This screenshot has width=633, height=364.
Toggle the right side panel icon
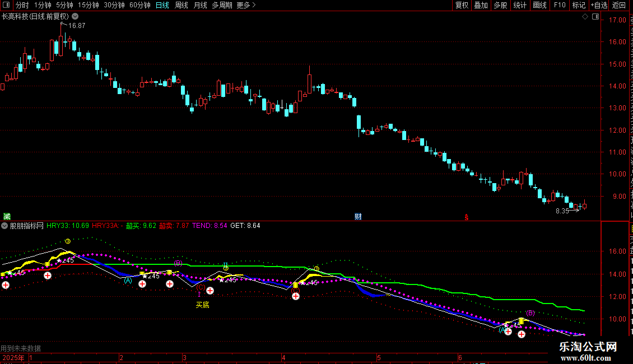(x=595, y=17)
